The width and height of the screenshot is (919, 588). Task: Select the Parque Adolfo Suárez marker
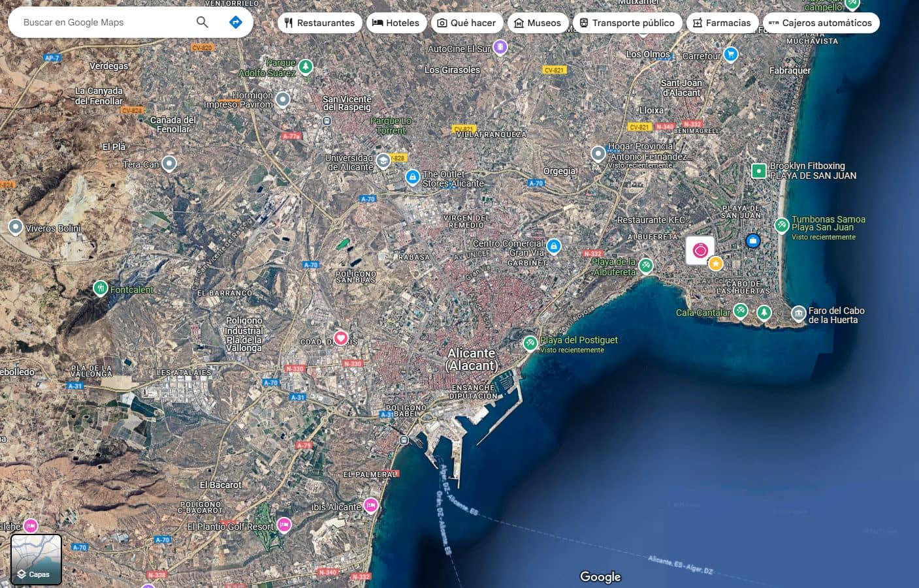(306, 66)
